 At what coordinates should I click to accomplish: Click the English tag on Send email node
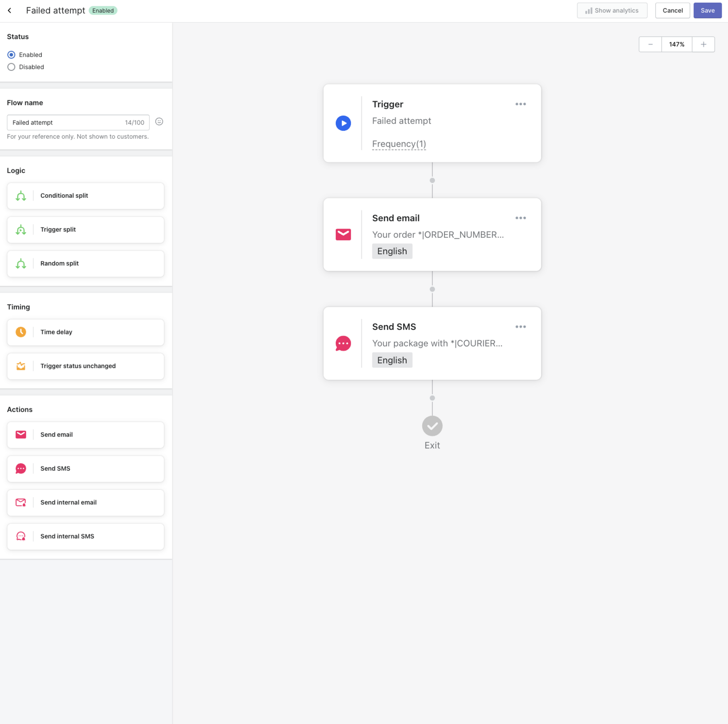coord(392,251)
